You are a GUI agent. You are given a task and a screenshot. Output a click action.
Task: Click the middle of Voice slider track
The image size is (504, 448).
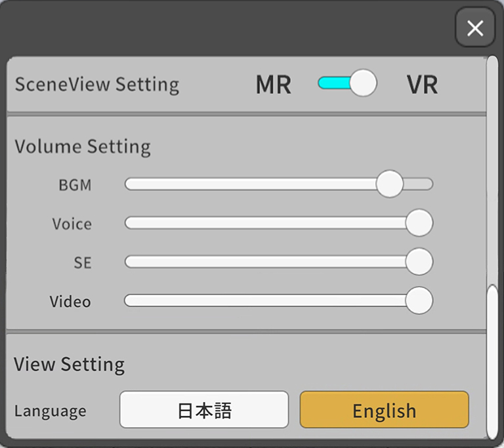tap(269, 223)
